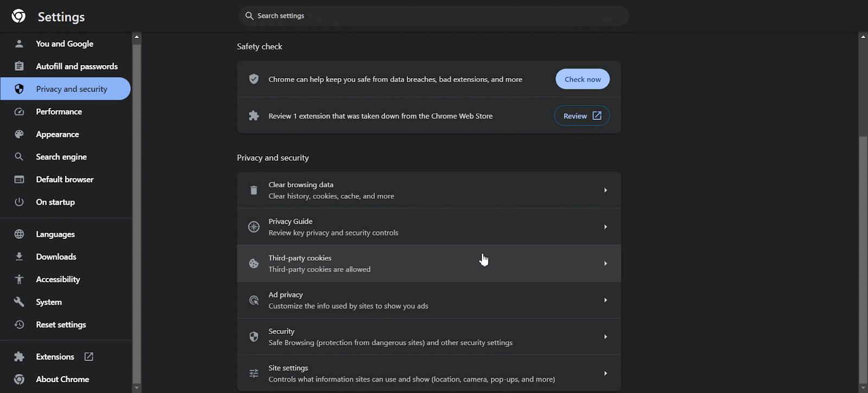Click the sliders icon beside Site settings

click(x=253, y=373)
